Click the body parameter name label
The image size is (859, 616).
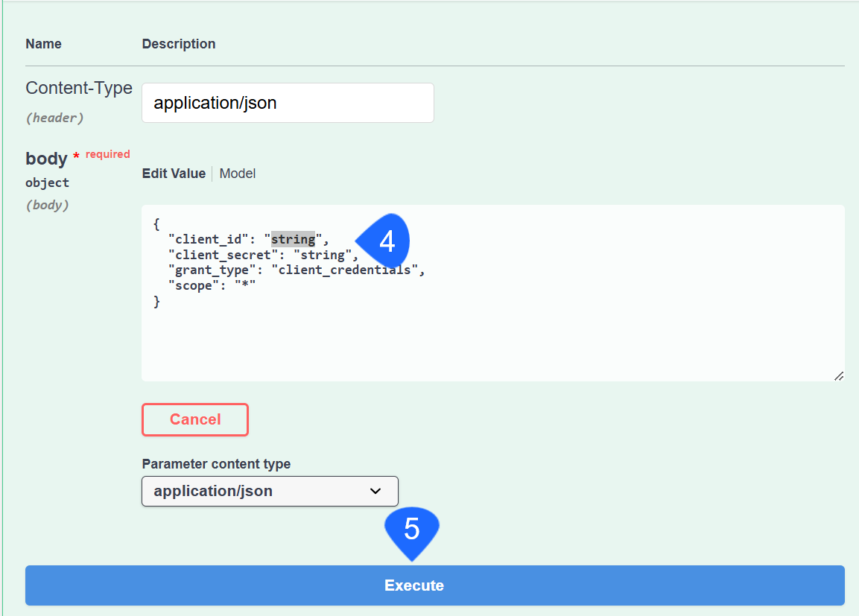46,158
